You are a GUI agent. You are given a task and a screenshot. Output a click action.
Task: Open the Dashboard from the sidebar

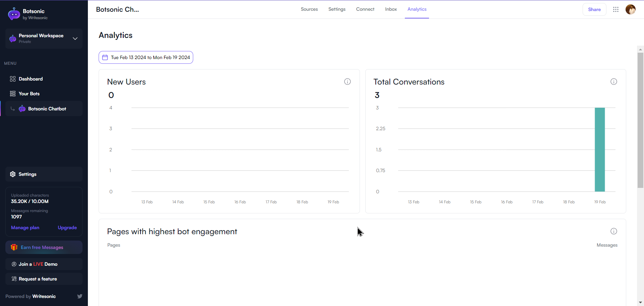click(x=31, y=79)
